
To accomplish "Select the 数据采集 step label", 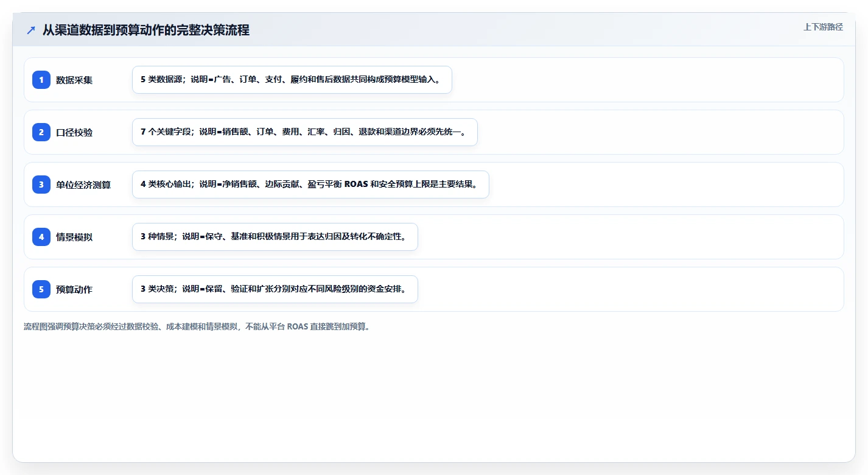I will (x=74, y=80).
